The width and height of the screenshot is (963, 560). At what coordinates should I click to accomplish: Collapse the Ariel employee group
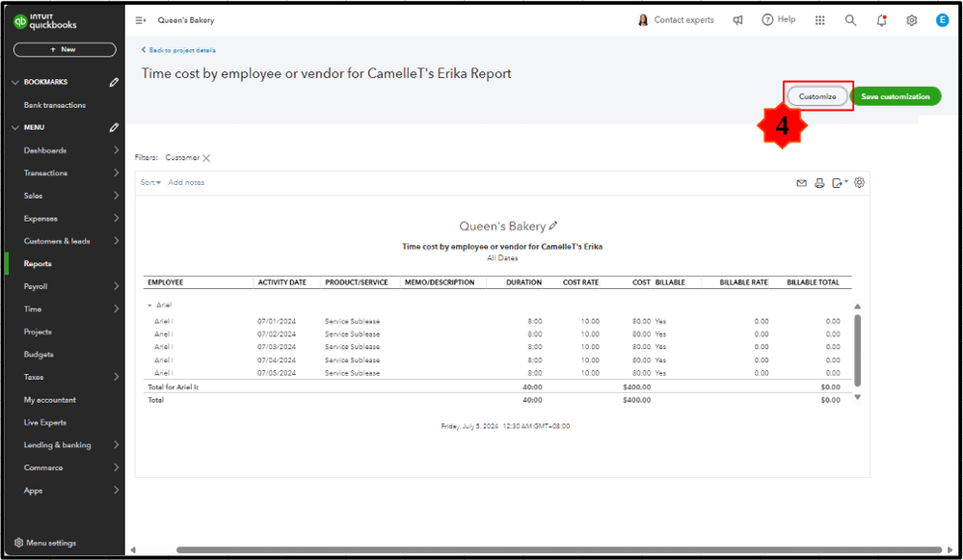coord(149,306)
